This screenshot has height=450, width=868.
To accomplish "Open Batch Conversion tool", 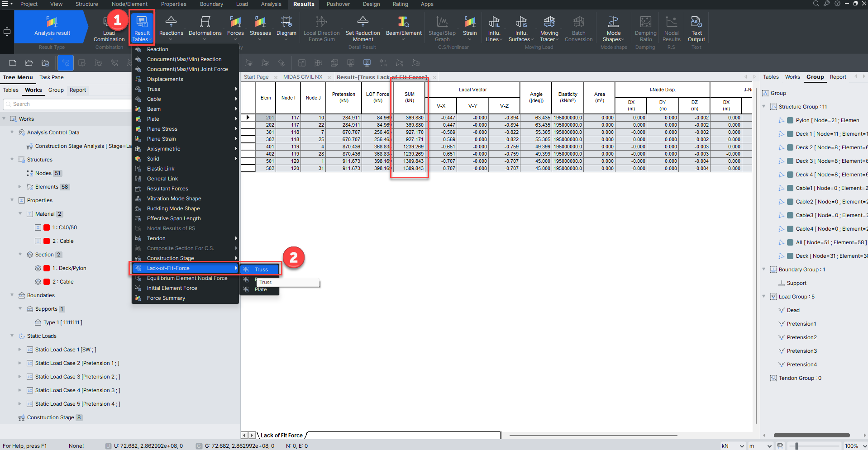I will click(x=578, y=28).
